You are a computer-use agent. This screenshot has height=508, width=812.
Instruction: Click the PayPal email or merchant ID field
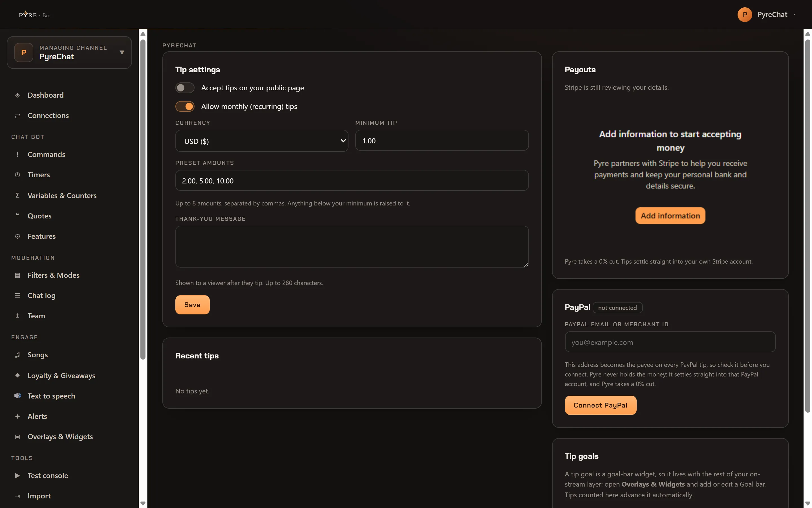[x=670, y=342]
